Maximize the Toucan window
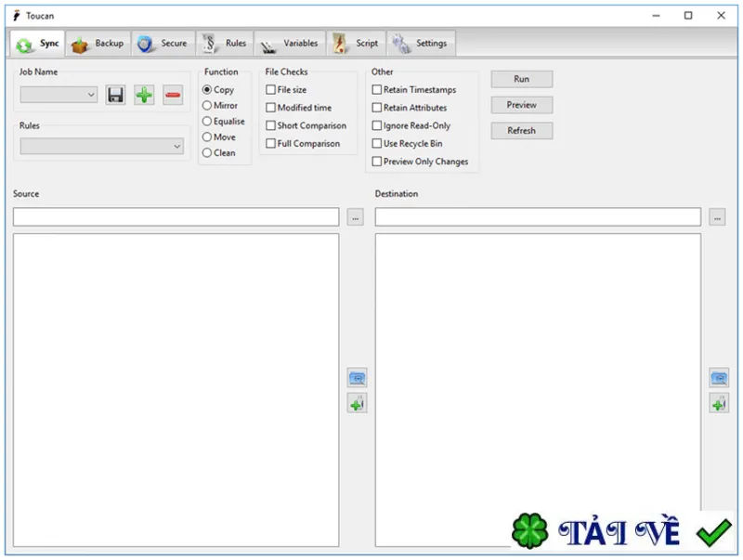The width and height of the screenshot is (743, 560). tap(688, 16)
